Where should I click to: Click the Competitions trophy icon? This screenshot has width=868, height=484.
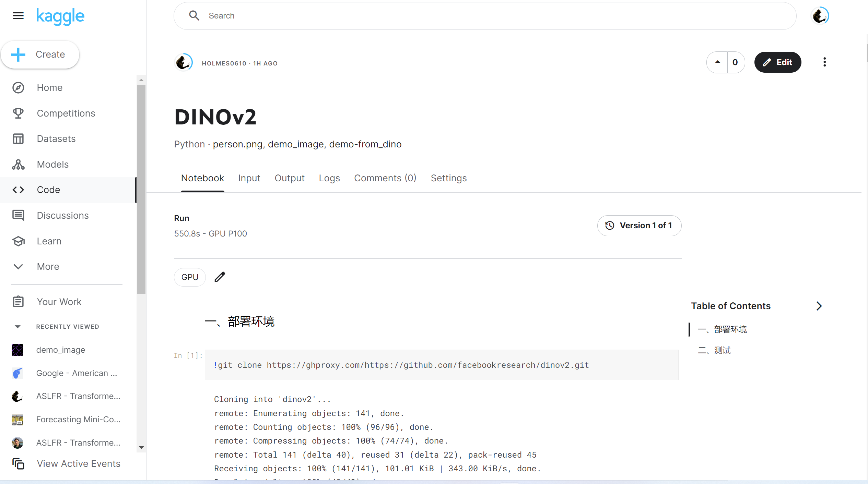(x=18, y=113)
